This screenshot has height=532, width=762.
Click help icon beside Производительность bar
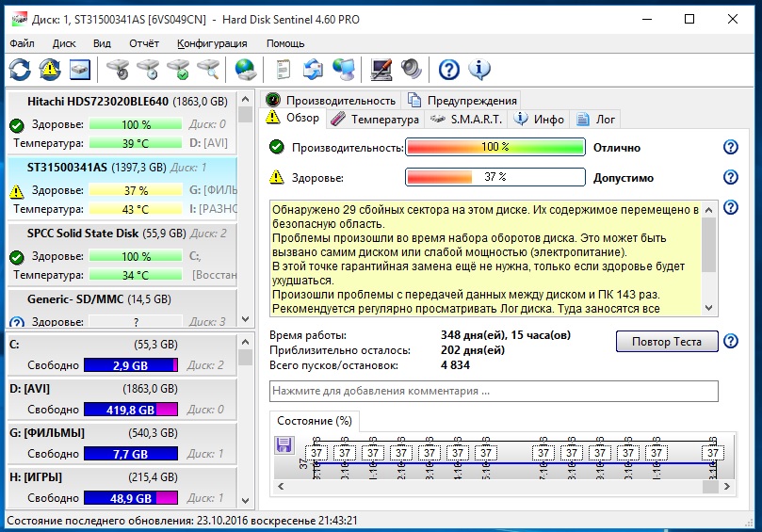pyautogui.click(x=730, y=147)
